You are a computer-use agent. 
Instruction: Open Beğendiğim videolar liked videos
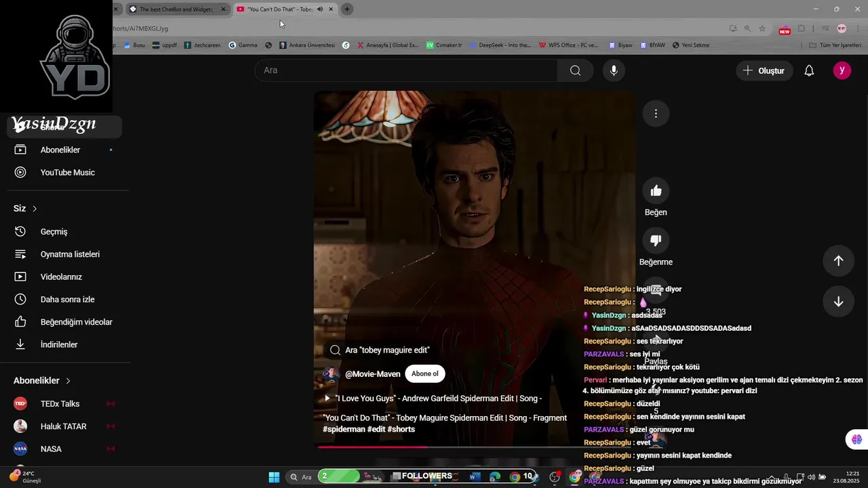pos(64,322)
